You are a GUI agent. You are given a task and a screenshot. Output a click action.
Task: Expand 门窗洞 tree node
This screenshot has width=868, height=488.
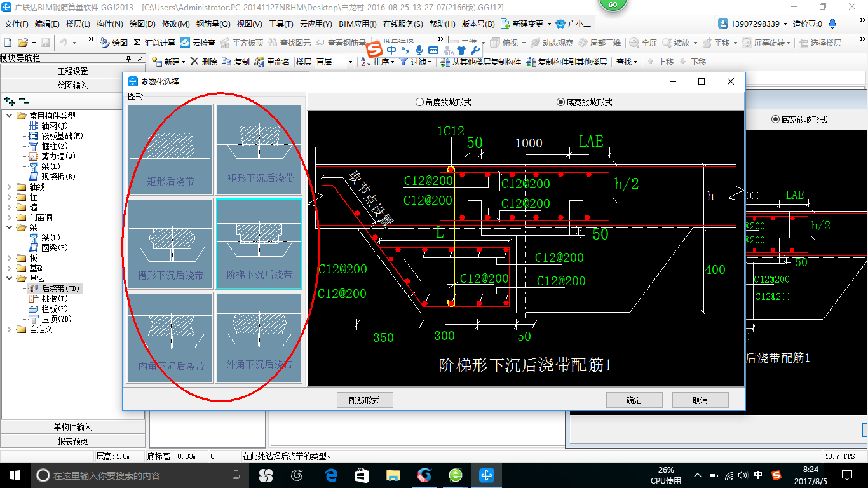(10, 217)
